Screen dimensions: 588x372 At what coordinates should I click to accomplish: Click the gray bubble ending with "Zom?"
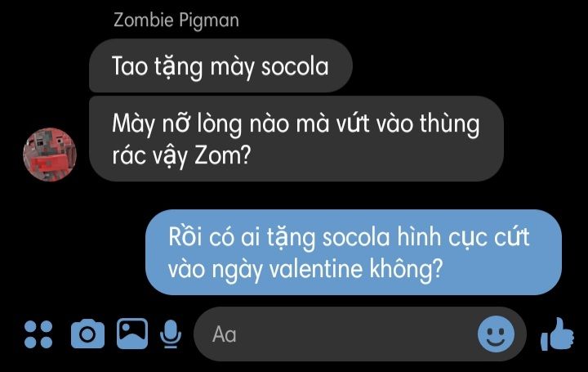pos(296,139)
